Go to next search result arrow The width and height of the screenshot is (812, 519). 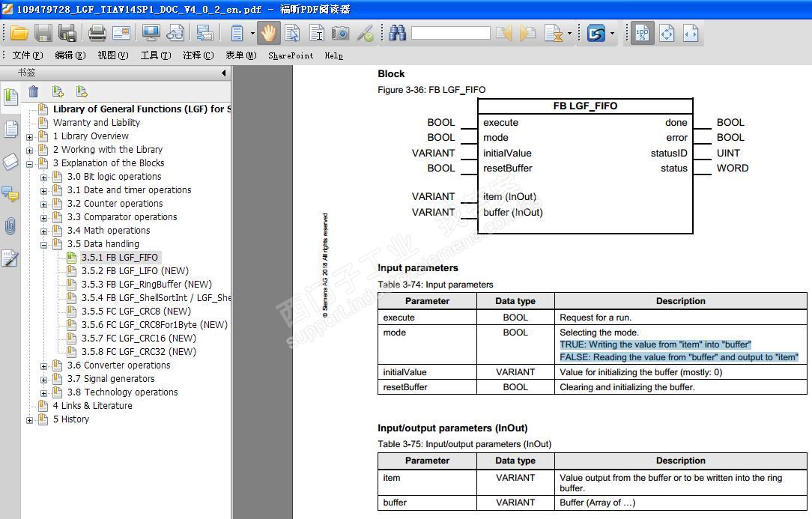coord(527,34)
